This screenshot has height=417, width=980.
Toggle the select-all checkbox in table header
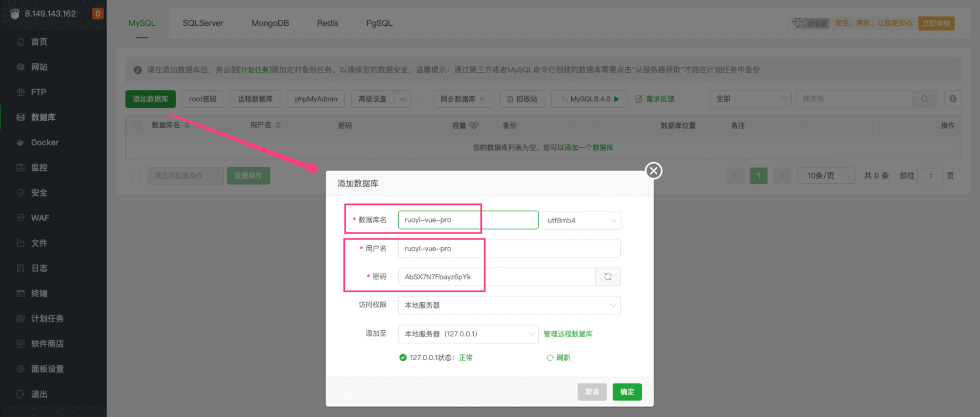click(x=136, y=125)
